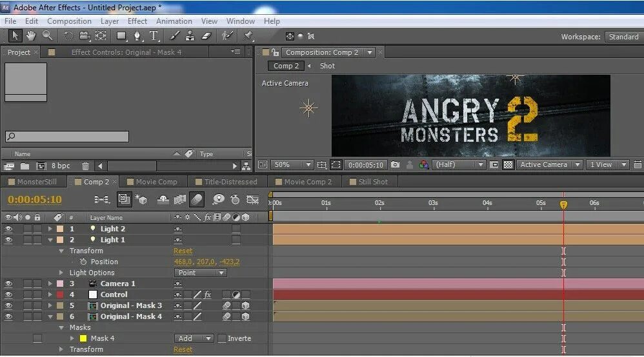644x357 pixels.
Task: Expand the Light 2 layer
Action: coord(50,229)
